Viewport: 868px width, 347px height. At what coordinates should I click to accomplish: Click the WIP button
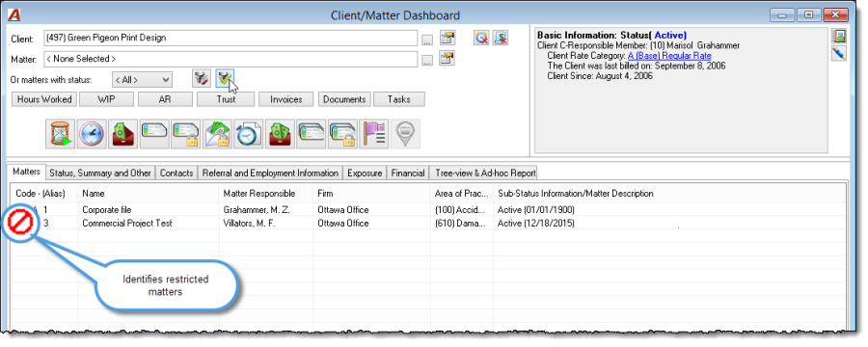click(x=106, y=99)
